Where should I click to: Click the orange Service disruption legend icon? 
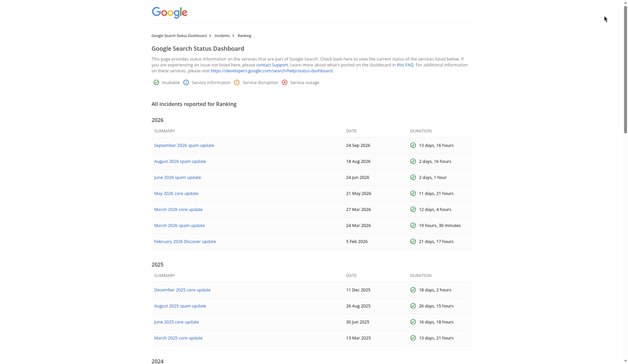[237, 82]
